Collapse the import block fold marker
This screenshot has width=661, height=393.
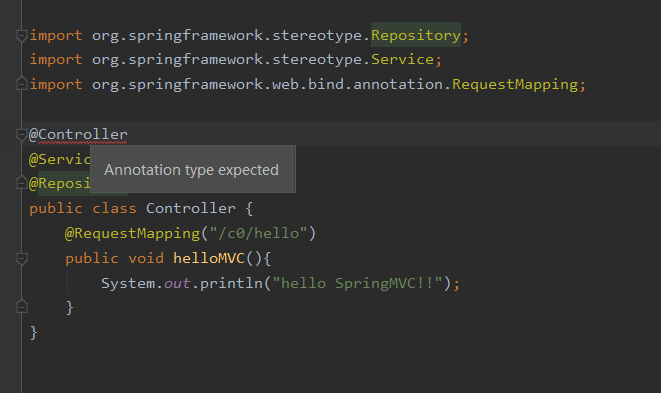pos(21,36)
